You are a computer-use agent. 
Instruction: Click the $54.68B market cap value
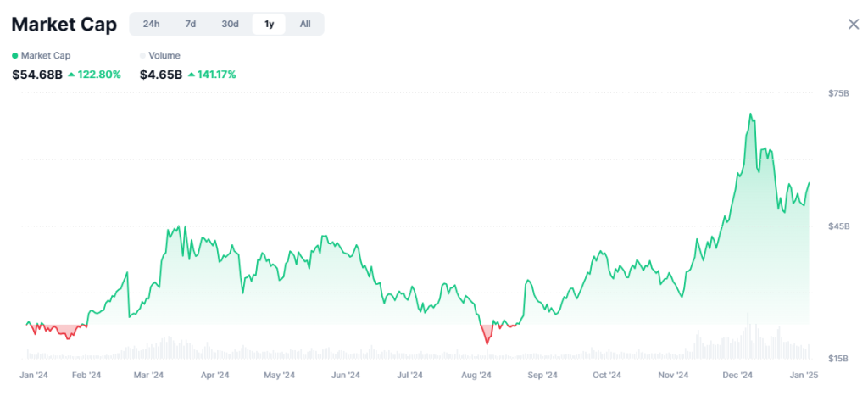click(37, 75)
